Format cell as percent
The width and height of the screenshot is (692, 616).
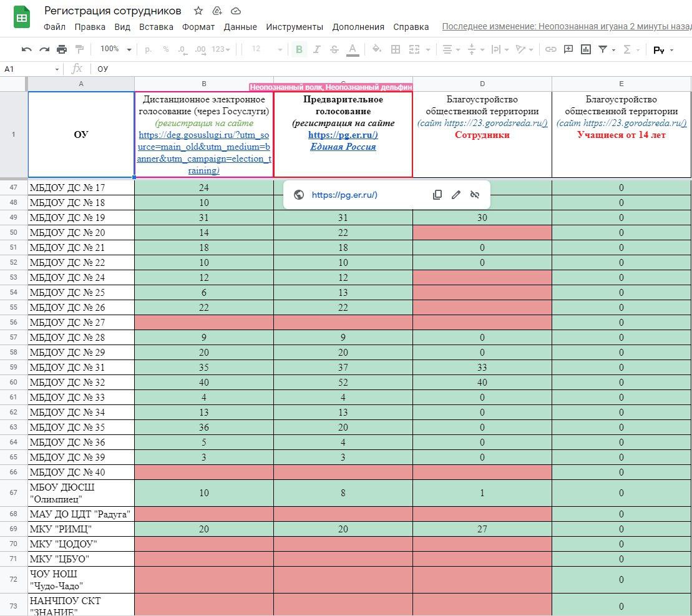point(166,49)
